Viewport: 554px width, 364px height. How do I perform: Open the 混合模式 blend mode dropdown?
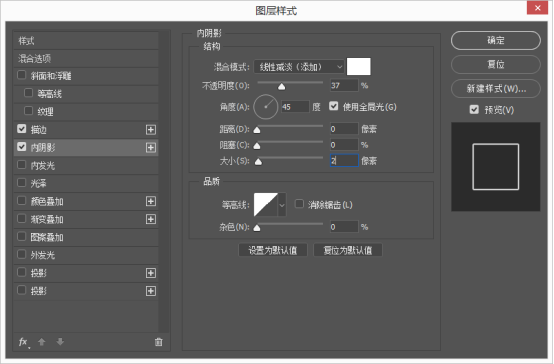[299, 67]
